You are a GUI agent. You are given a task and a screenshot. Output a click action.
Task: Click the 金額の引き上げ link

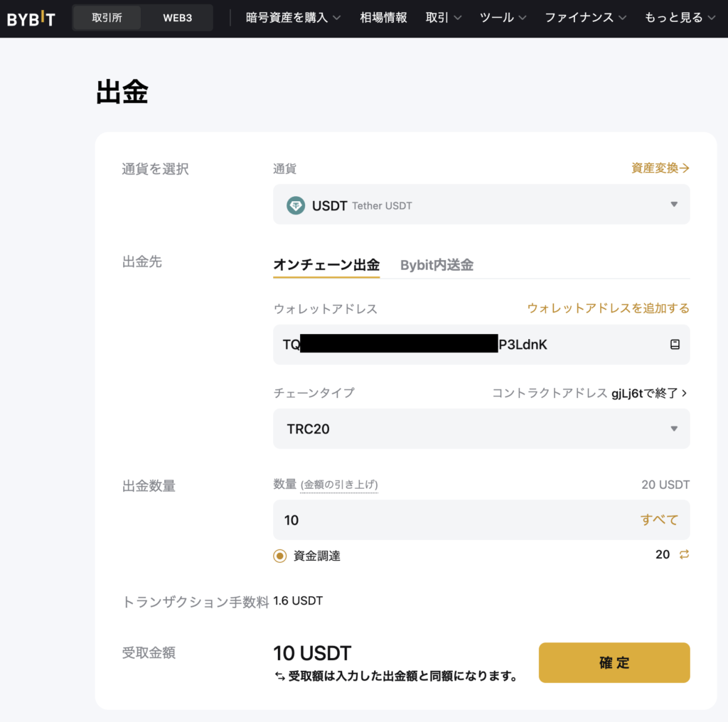pyautogui.click(x=339, y=485)
